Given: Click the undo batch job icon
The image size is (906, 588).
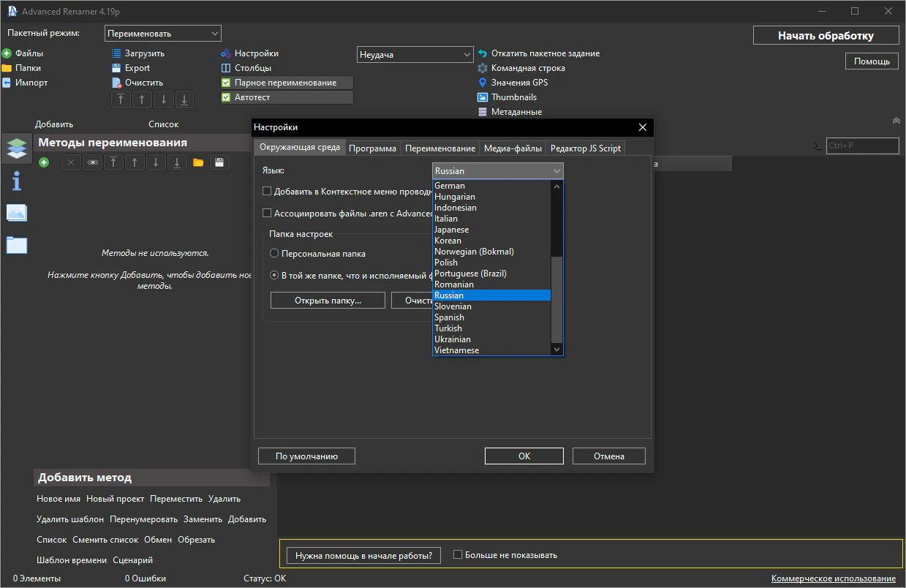Looking at the screenshot, I should (x=483, y=53).
